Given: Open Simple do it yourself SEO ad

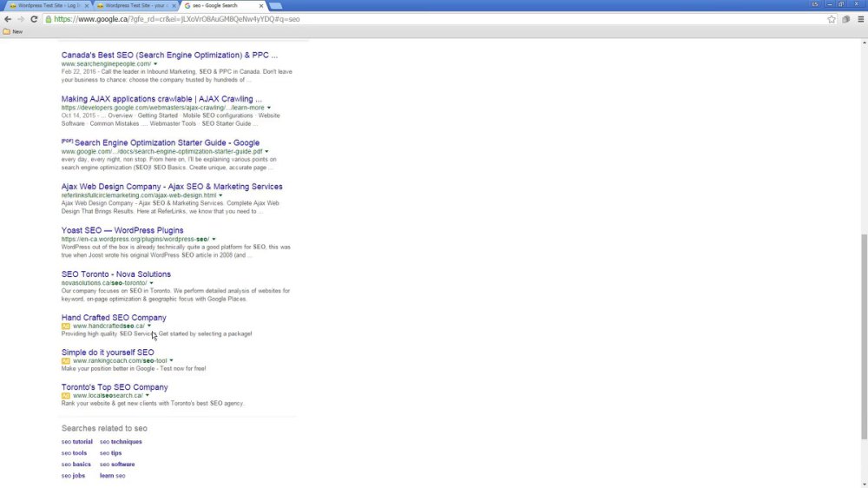Looking at the screenshot, I should click(x=108, y=353).
